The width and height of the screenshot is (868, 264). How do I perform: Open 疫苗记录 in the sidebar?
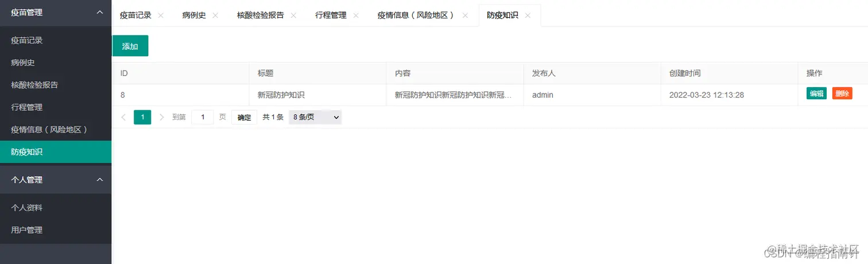point(56,40)
